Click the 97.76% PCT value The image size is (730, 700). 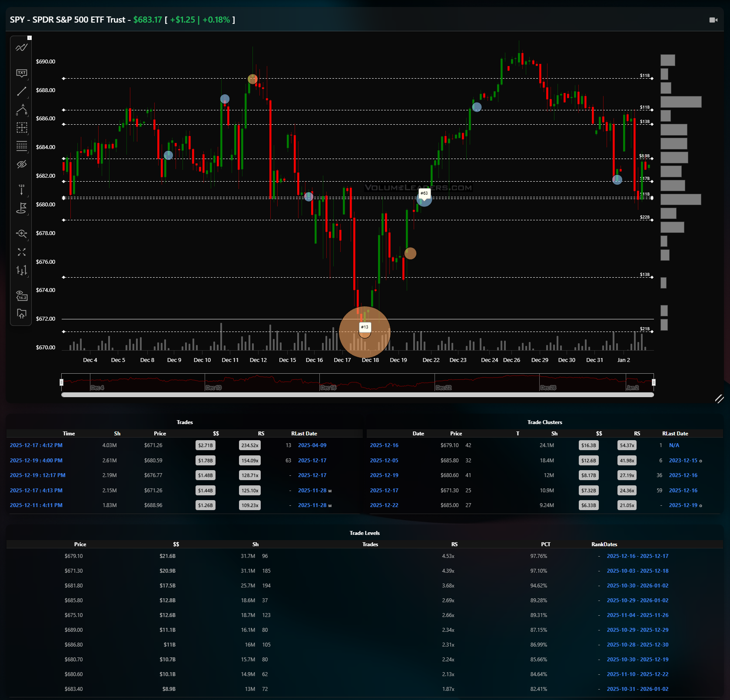coord(539,556)
